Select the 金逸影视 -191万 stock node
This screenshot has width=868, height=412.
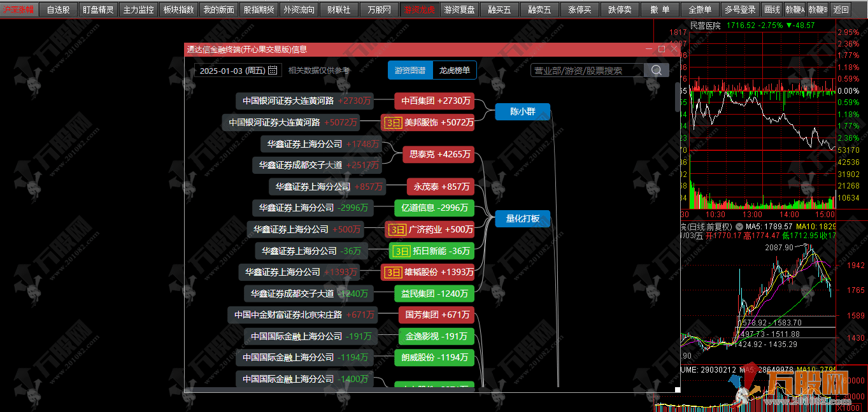point(436,336)
